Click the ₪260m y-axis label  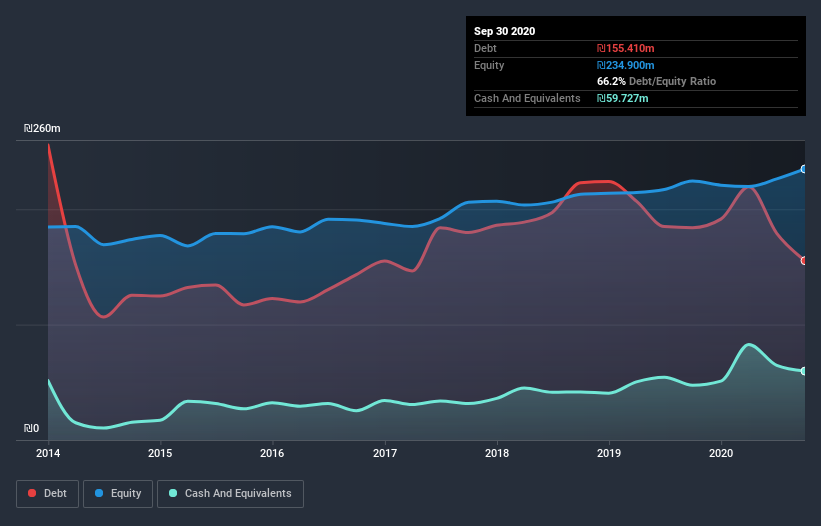click(42, 128)
